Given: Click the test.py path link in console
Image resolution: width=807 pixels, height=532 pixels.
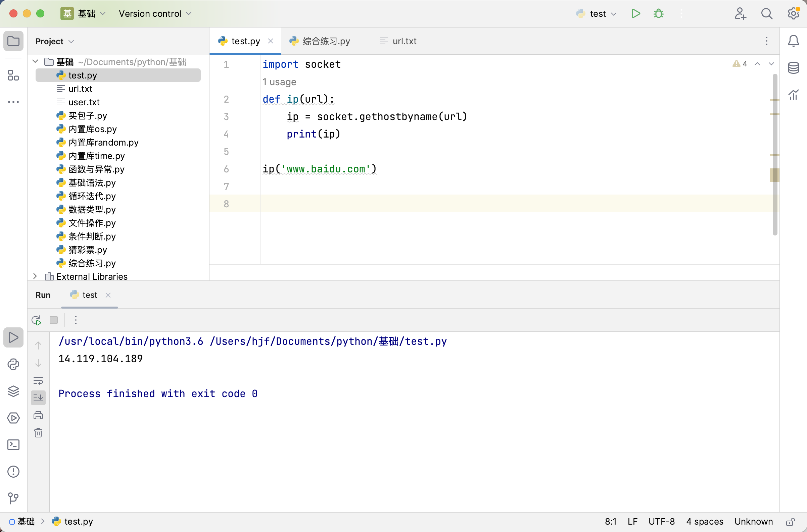Looking at the screenshot, I should pos(328,341).
